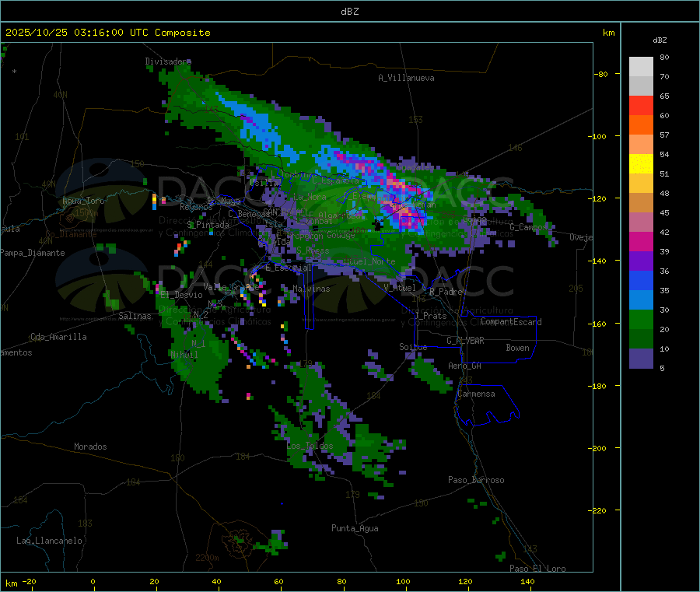Click the Carmensa location label
700x592 pixels.
click(476, 394)
